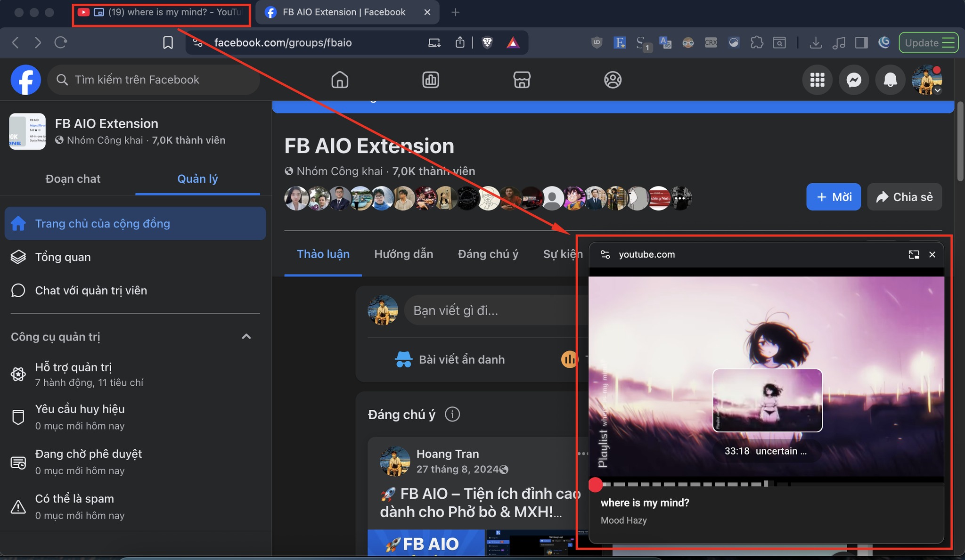This screenshot has height=560, width=965.
Task: Select the 'Đoạn chat' tab
Action: tap(73, 179)
